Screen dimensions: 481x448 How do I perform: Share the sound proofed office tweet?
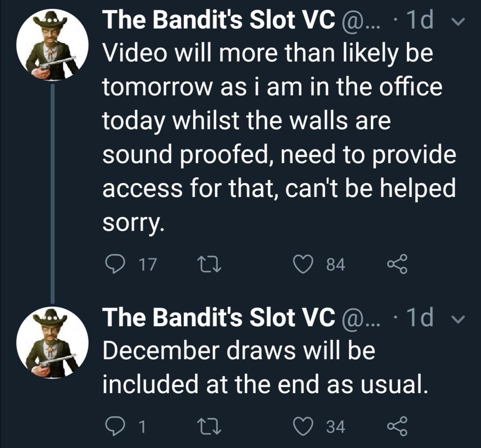coord(398,264)
